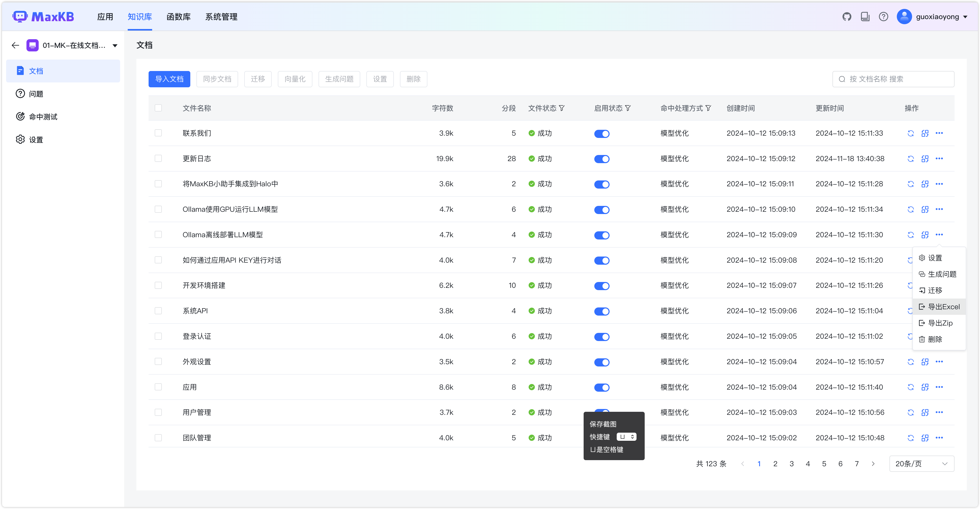980x509 pixels.
Task: Click the help question mark icon
Action: [883, 17]
